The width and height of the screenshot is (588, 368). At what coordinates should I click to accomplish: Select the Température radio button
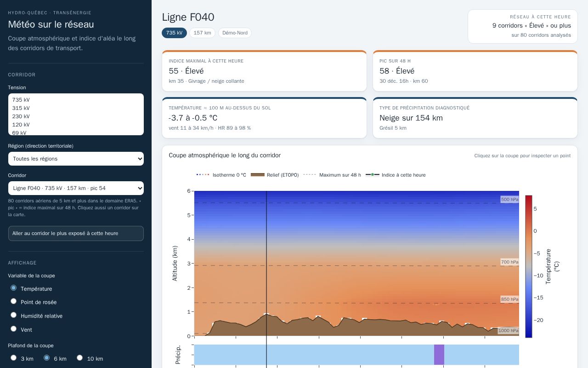point(13,288)
